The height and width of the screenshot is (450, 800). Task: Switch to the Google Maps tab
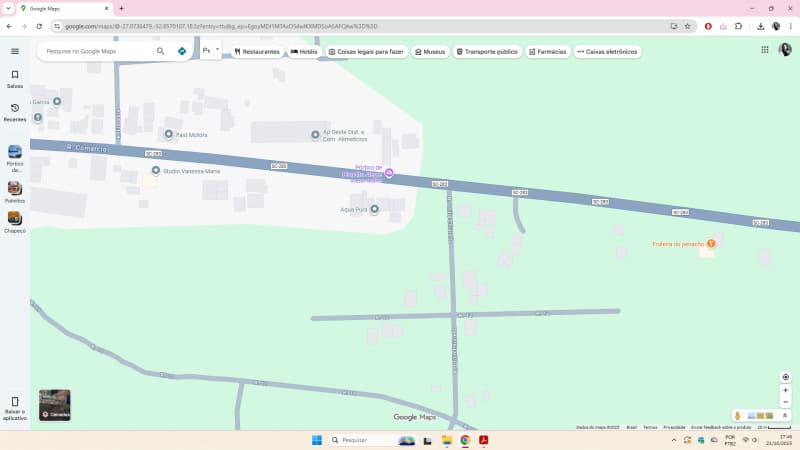(x=64, y=9)
